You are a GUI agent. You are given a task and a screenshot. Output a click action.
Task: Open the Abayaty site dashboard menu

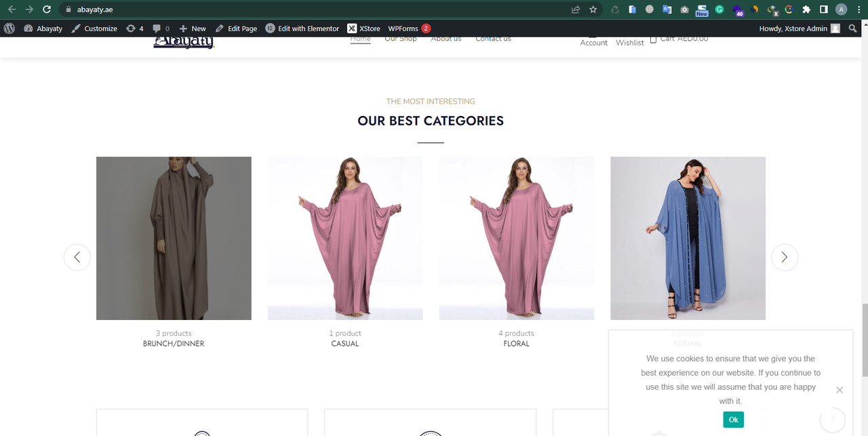pyautogui.click(x=43, y=28)
